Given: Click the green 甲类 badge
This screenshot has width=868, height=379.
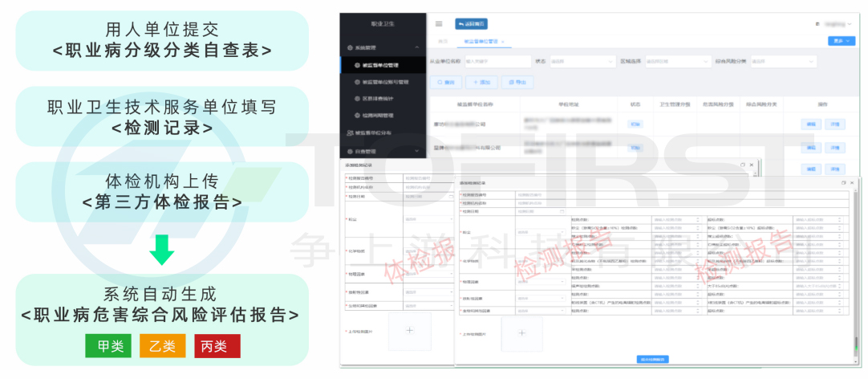Looking at the screenshot, I should 108,346.
